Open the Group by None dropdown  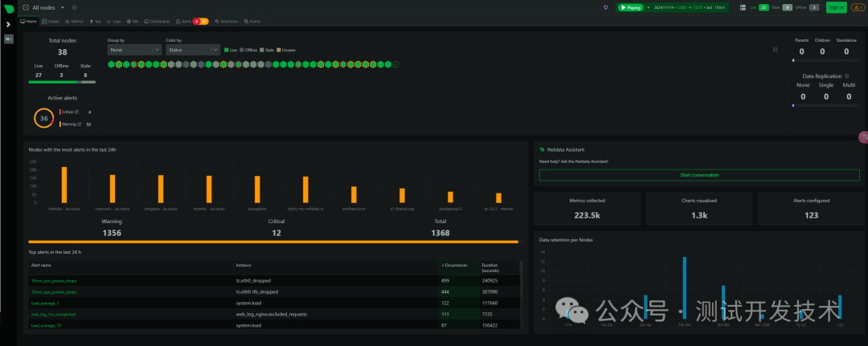[x=134, y=50]
